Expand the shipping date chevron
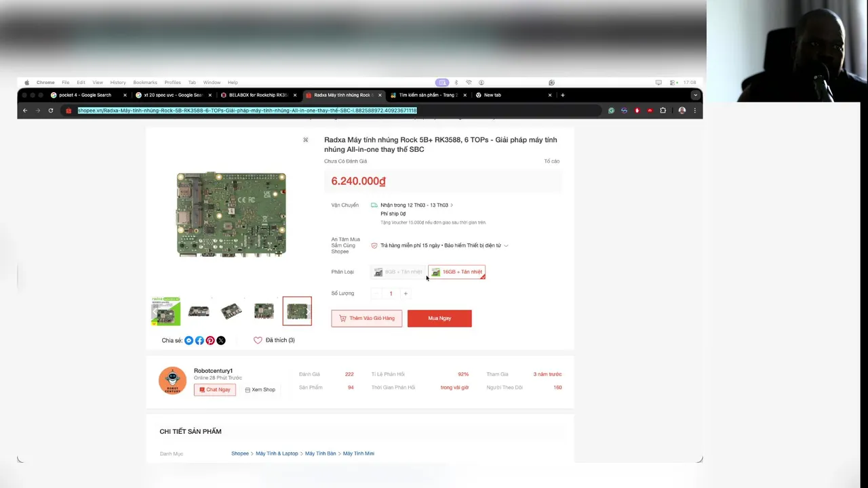This screenshot has height=488, width=868. coord(452,205)
